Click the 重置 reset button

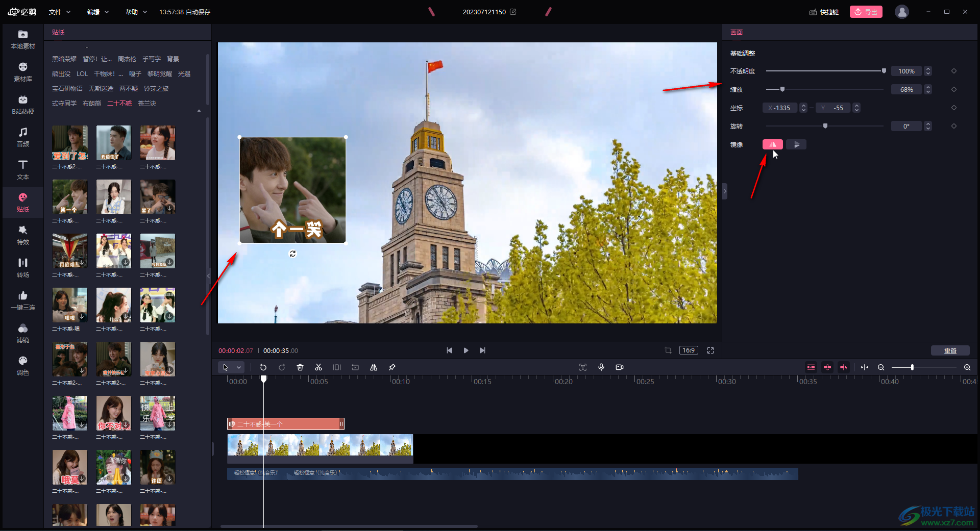click(950, 350)
